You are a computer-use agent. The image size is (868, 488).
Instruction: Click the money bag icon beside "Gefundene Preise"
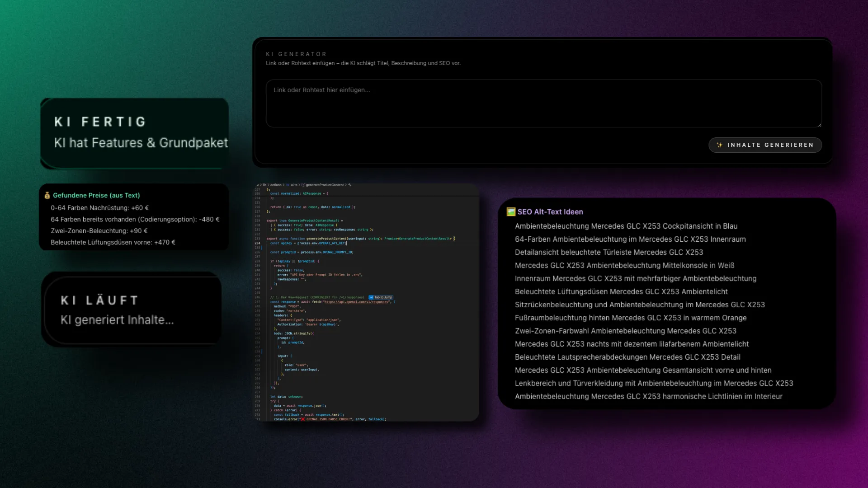(x=47, y=195)
